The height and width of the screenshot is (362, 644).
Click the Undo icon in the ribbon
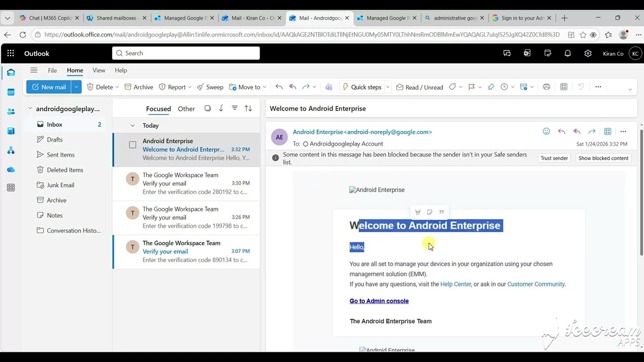click(581, 87)
